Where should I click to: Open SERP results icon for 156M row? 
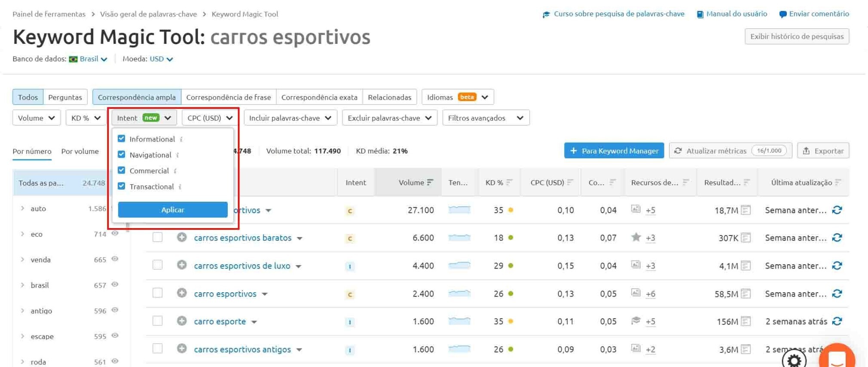tap(746, 321)
